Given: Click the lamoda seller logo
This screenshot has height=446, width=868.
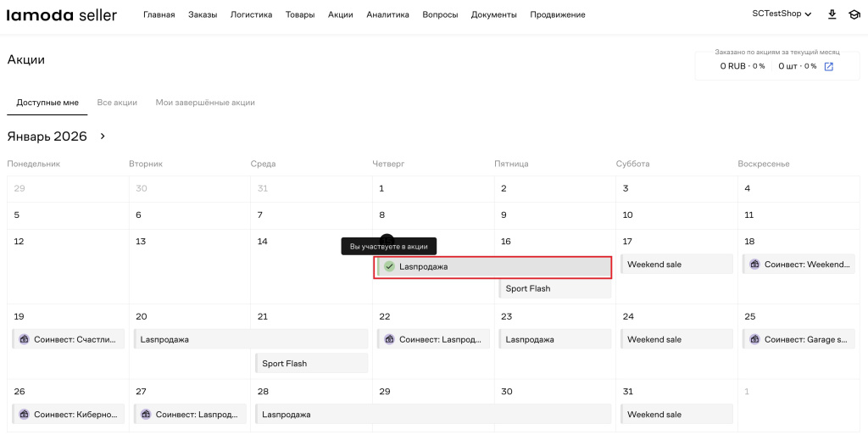Looking at the screenshot, I should point(62,14).
